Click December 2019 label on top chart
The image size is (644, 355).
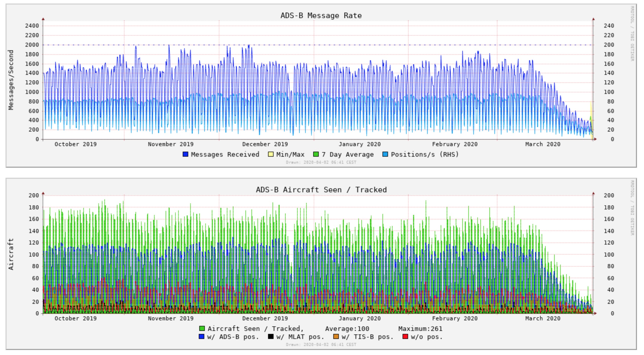(x=265, y=144)
